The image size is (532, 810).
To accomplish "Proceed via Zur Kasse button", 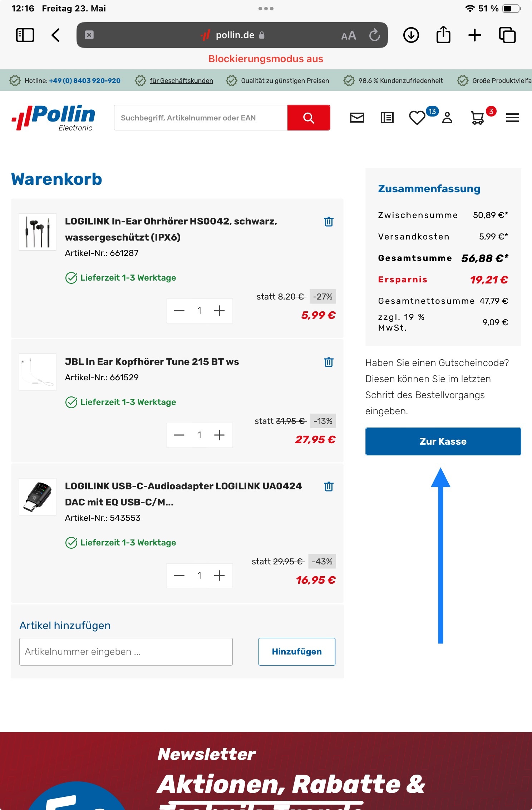I will coord(443,441).
